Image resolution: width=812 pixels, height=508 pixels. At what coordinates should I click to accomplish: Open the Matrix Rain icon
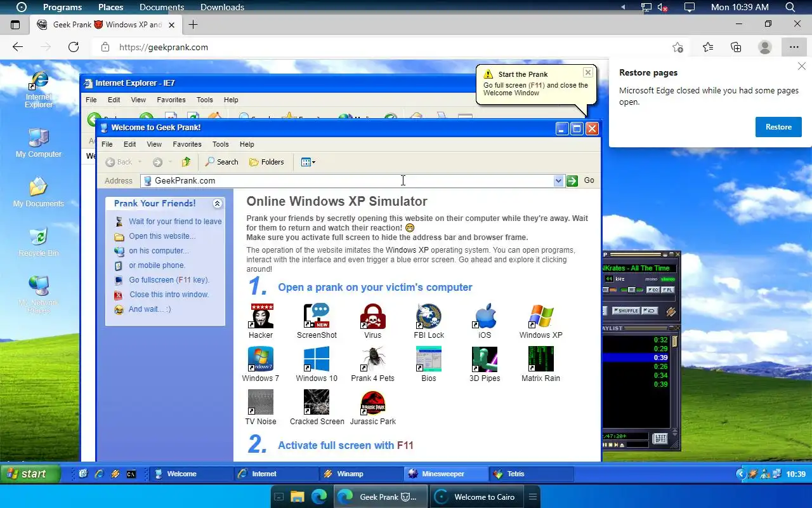tap(541, 364)
